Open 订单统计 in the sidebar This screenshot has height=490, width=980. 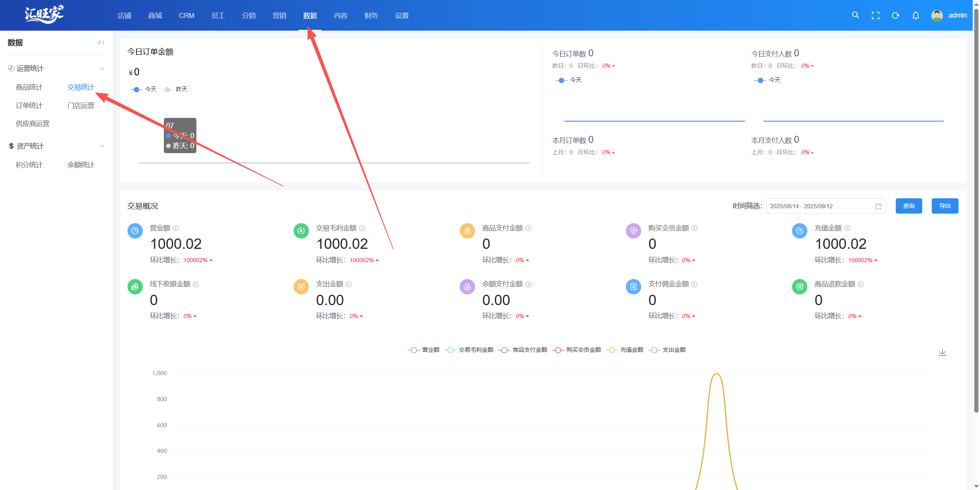click(29, 106)
